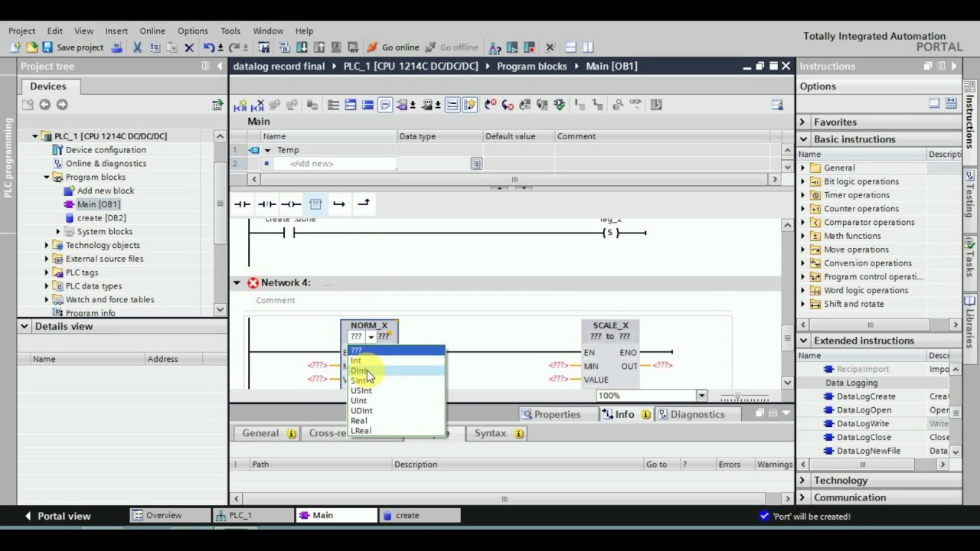980x551 pixels.
Task: Insert a normally closed contact
Action: click(x=266, y=204)
